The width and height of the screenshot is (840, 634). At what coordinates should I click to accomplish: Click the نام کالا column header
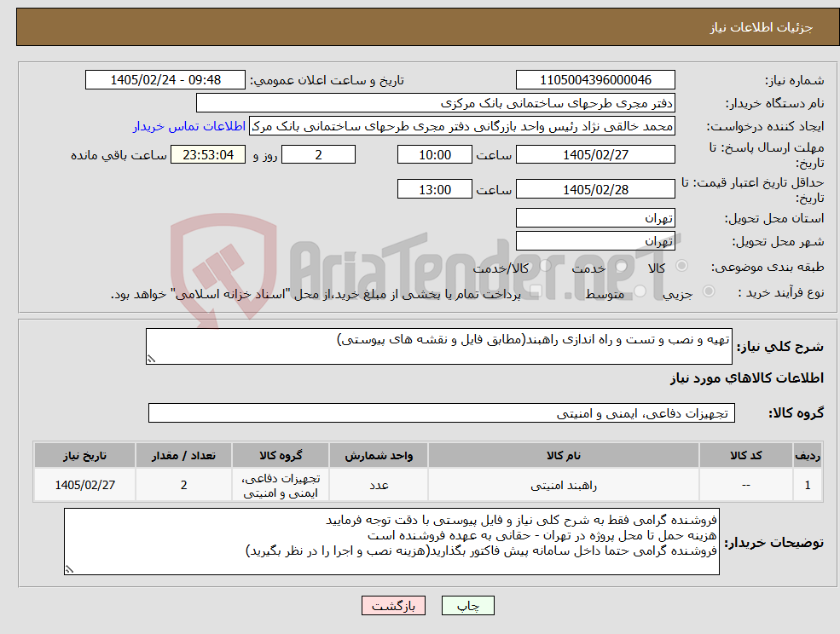point(564,456)
